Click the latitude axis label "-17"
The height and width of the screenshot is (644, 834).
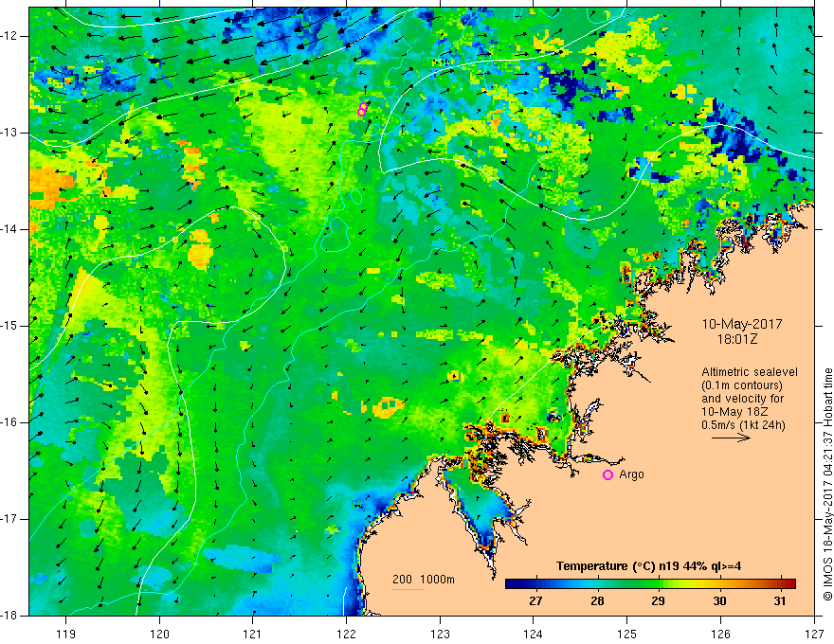9,519
